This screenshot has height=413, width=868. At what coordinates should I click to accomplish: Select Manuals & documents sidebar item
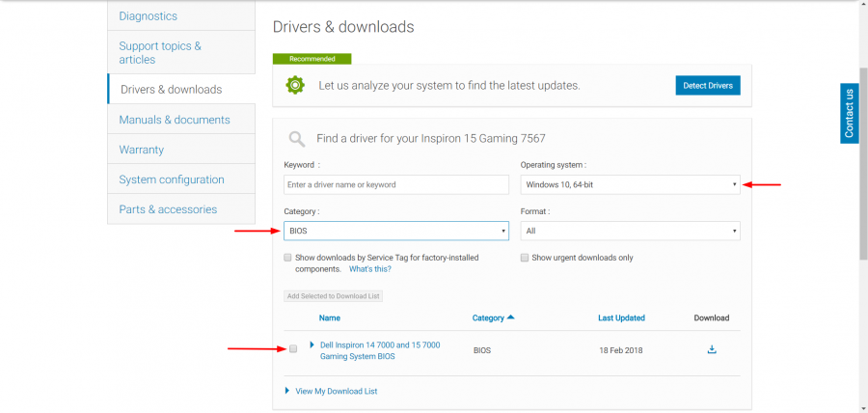coord(175,120)
